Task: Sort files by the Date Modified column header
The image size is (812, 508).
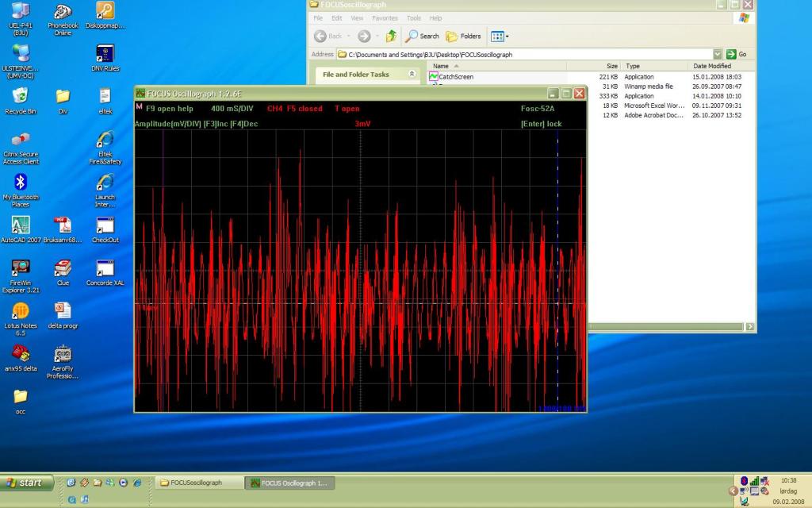Action: (x=721, y=66)
